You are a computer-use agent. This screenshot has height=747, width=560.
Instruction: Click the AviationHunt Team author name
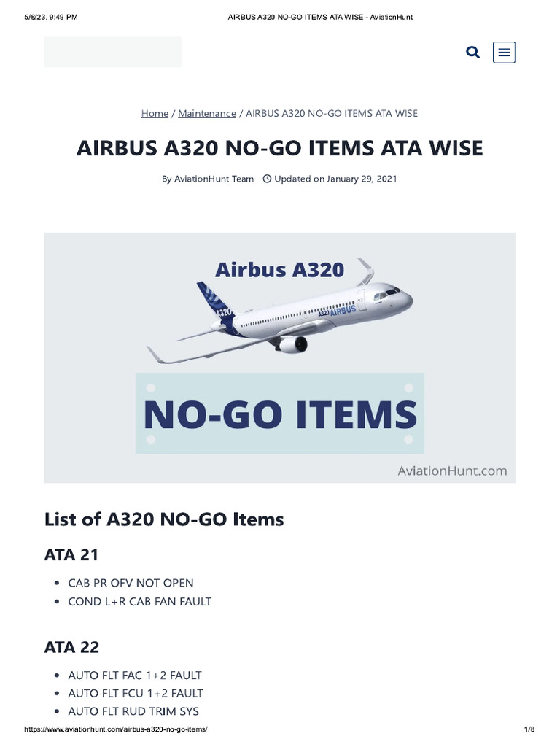click(x=214, y=179)
